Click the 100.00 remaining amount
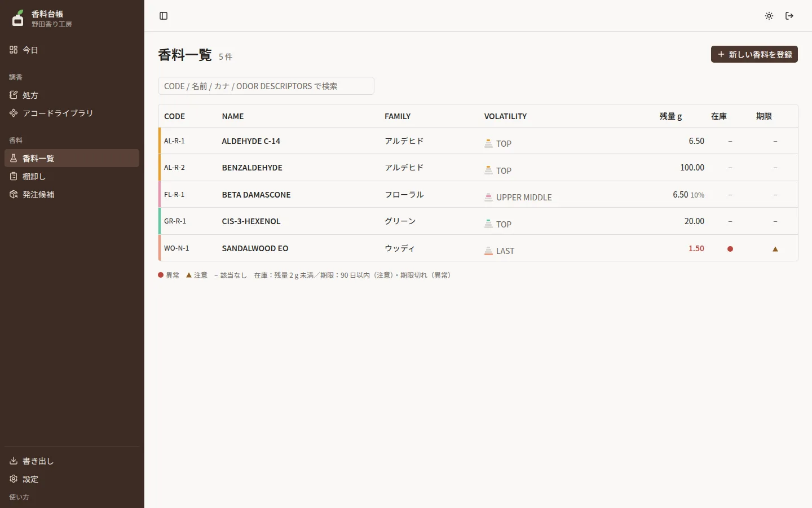Screen dimensions: 812x508 (692, 168)
